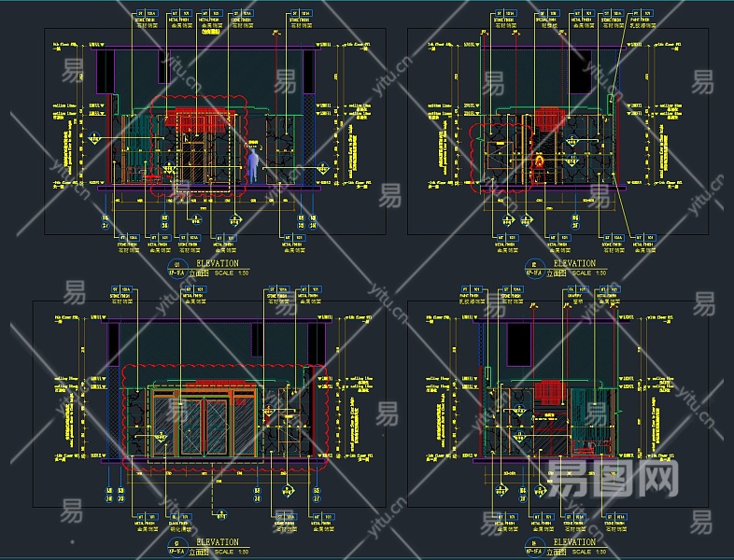734x560 pixels.
Task: Select the red circular fixture symbol in elevation 02
Action: coord(538,161)
